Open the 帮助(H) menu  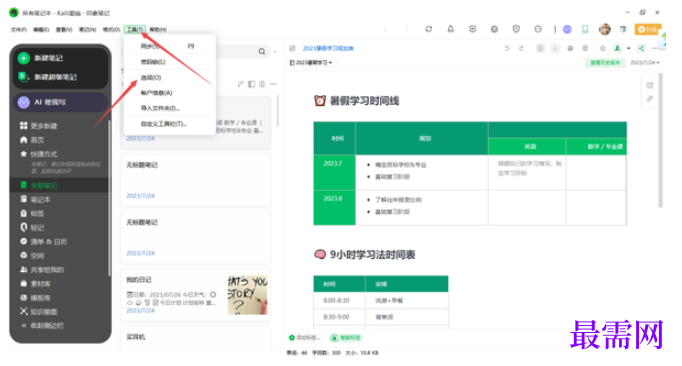click(158, 30)
